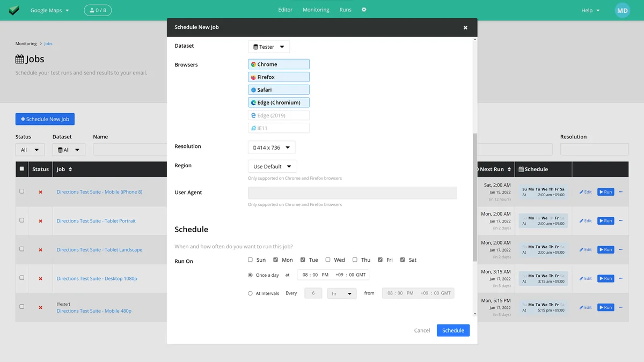This screenshot has width=644, height=362.
Task: Run the Mobile 480p job
Action: pyautogui.click(x=605, y=308)
